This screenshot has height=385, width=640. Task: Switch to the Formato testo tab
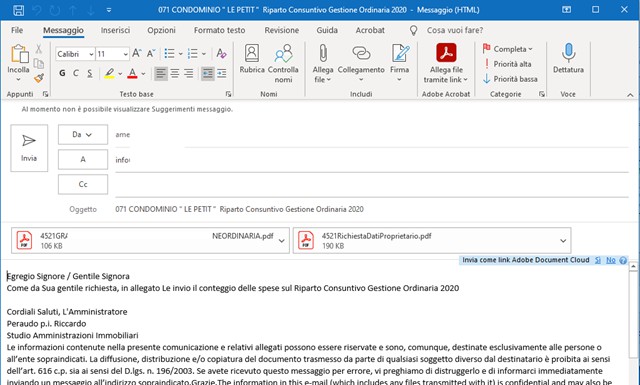pos(220,30)
